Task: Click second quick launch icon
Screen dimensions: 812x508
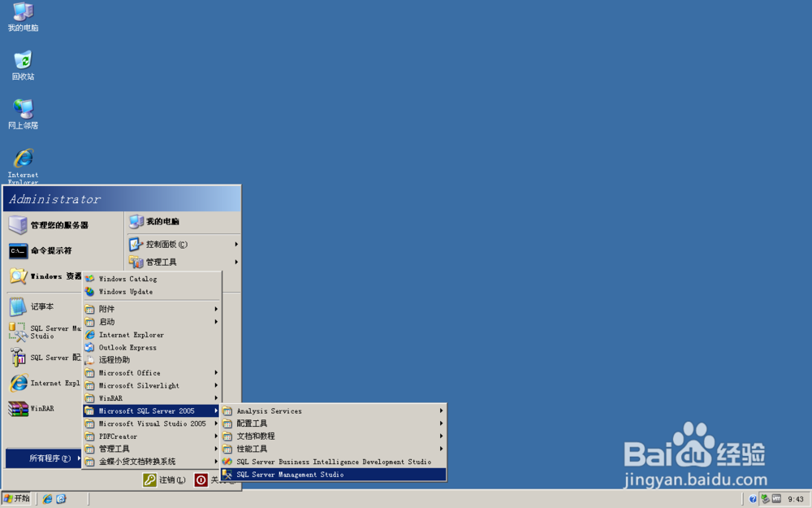Action: coord(61,499)
